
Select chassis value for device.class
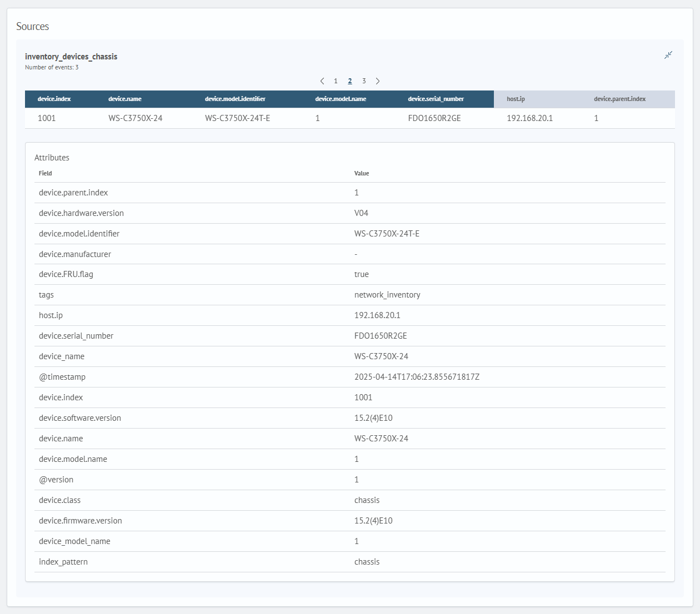point(367,500)
